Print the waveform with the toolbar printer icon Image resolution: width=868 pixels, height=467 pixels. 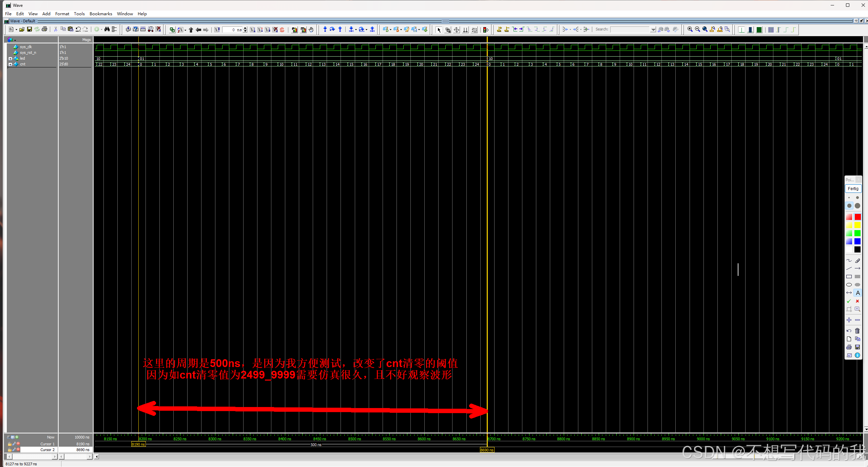(44, 29)
